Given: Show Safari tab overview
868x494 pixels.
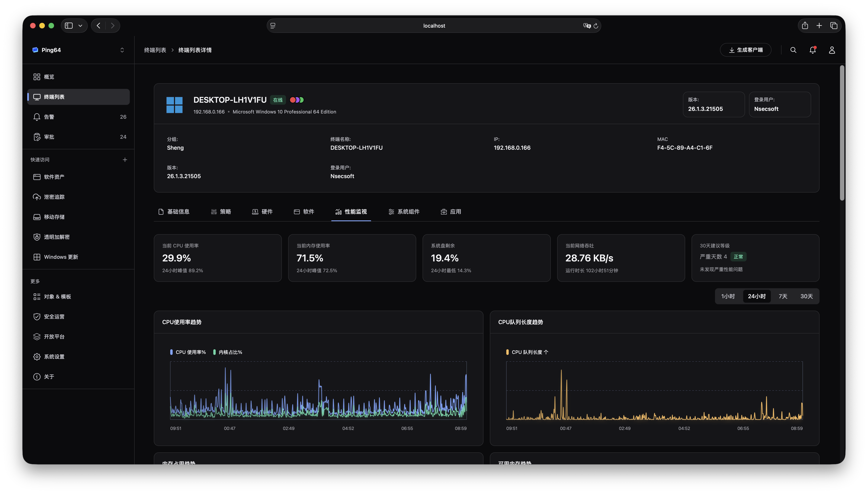Looking at the screenshot, I should pos(834,25).
